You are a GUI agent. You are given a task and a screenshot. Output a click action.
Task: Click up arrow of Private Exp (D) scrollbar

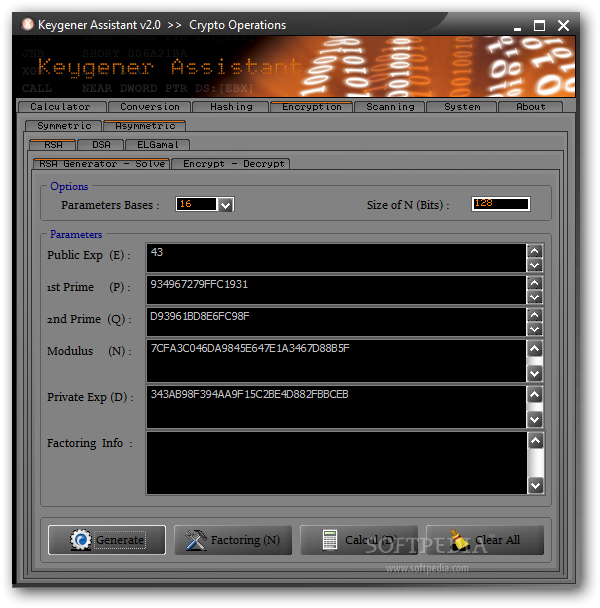(x=535, y=395)
